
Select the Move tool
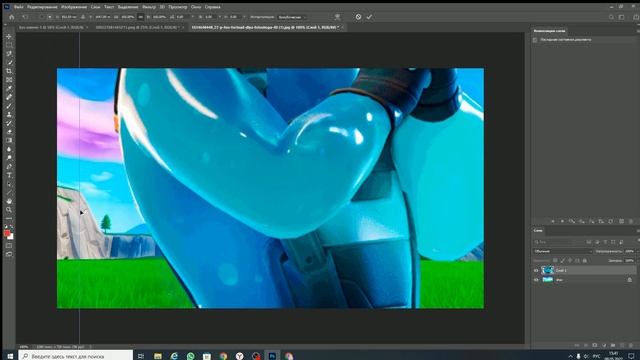[9, 37]
